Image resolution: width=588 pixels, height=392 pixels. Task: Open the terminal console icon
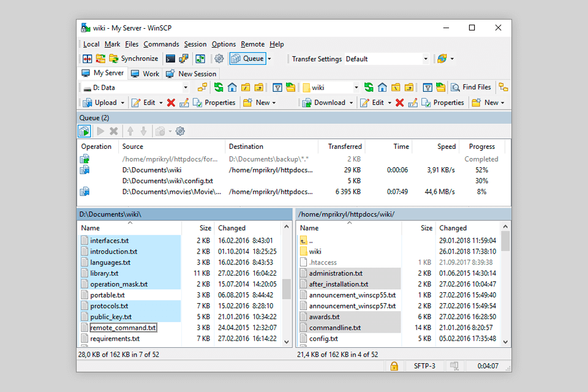click(171, 59)
